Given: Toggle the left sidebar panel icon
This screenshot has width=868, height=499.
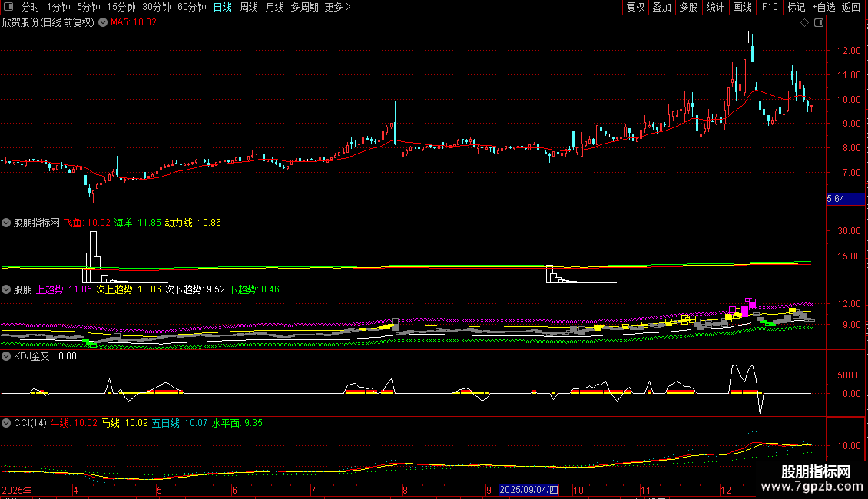Looking at the screenshot, I should point(8,8).
